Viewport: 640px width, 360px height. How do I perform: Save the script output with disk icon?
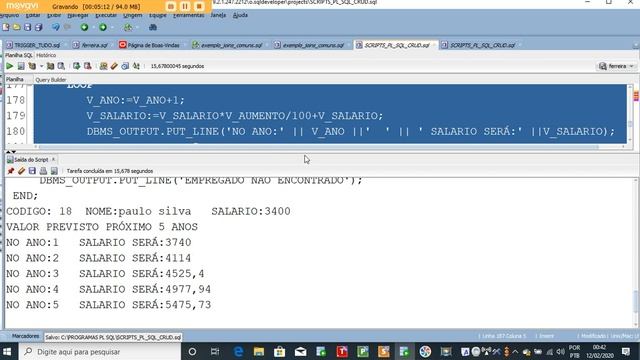[x=32, y=171]
